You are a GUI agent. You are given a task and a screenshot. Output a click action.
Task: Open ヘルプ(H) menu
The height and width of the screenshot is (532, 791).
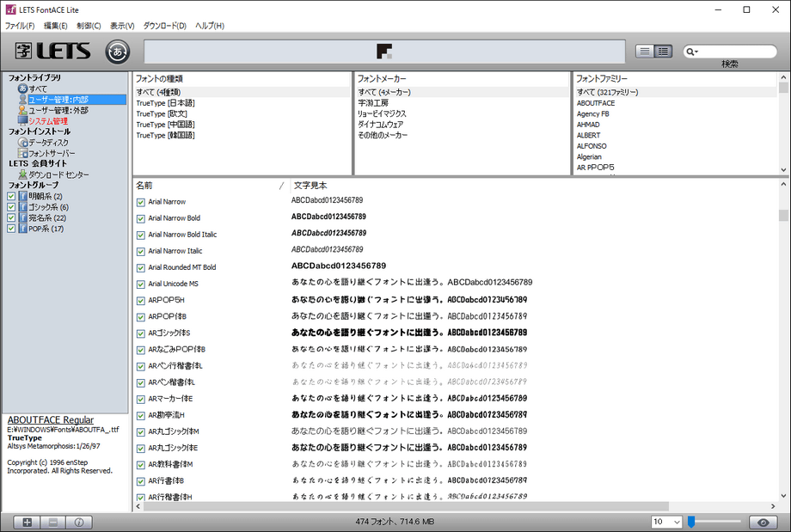click(210, 26)
